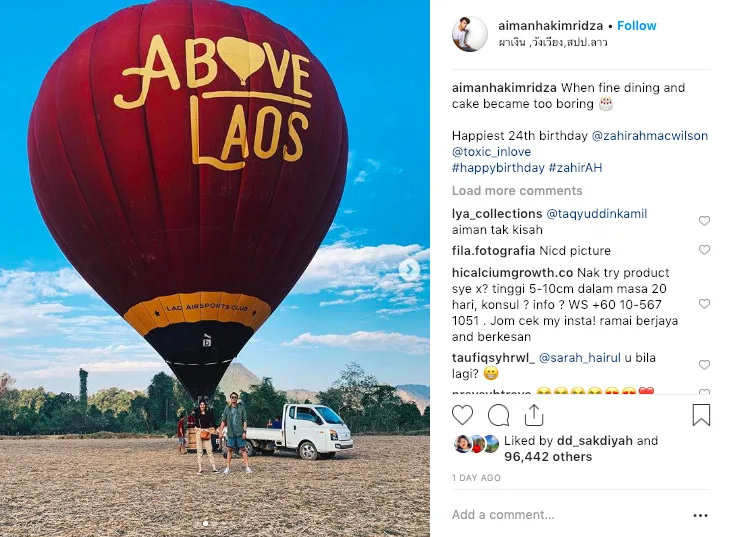Image resolution: width=729 pixels, height=537 pixels.
Task: Like lya_collections comment heart
Action: coord(704,221)
